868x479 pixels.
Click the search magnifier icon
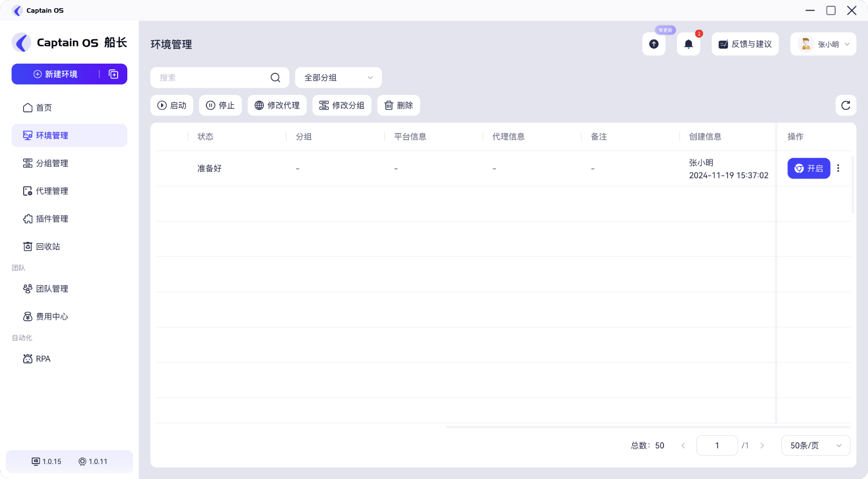[275, 78]
